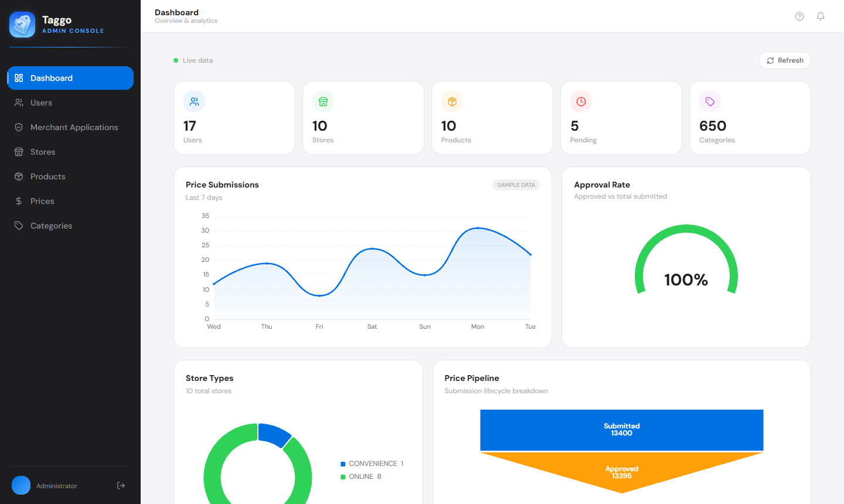This screenshot has width=844, height=504.
Task: Open help via the question mark icon
Action: tap(799, 16)
